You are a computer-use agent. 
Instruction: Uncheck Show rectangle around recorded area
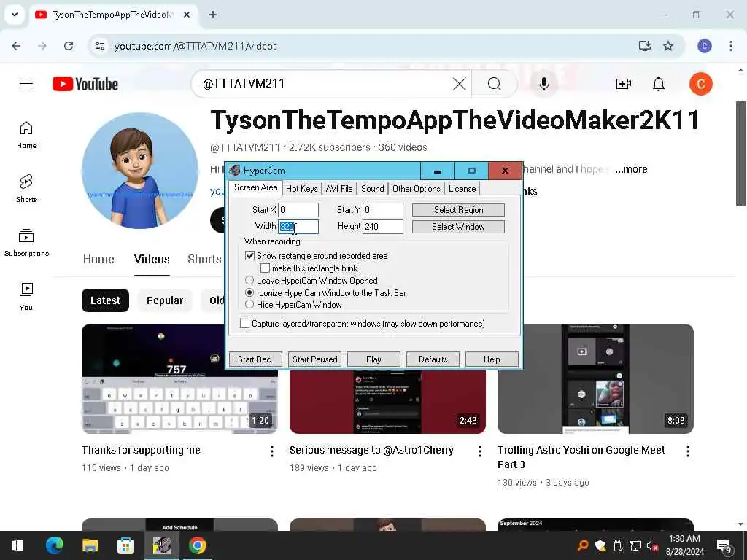[x=249, y=256]
